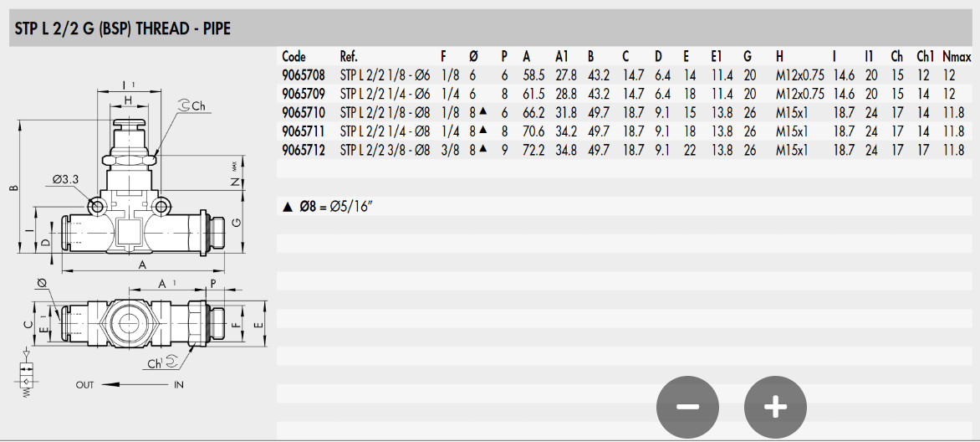Click the M12x0.75 value in first row
This screenshot has height=442, width=980.
[x=800, y=75]
